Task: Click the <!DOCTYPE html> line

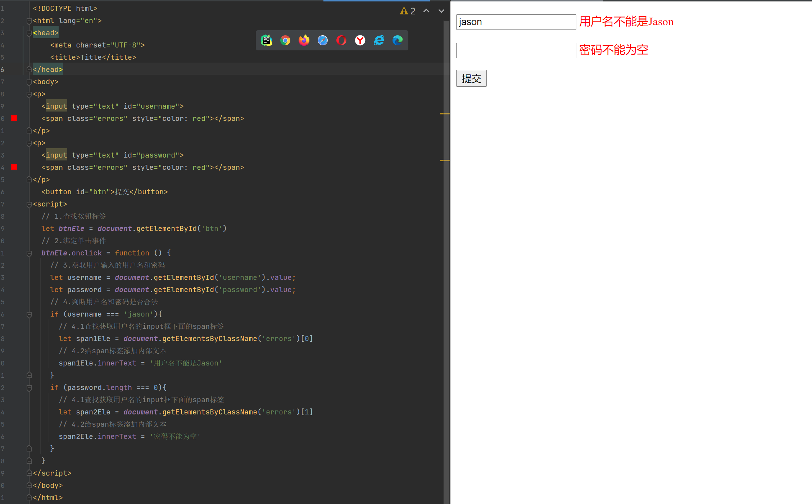Action: pos(65,8)
